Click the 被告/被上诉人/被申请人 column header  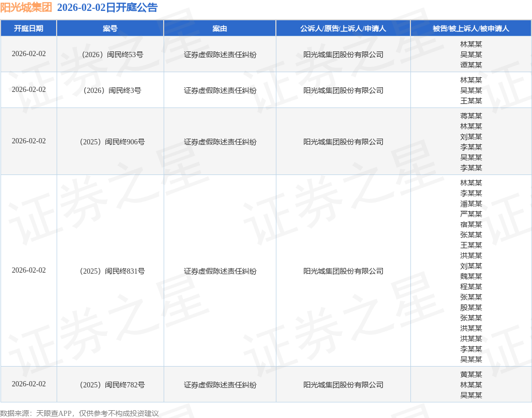click(471, 29)
